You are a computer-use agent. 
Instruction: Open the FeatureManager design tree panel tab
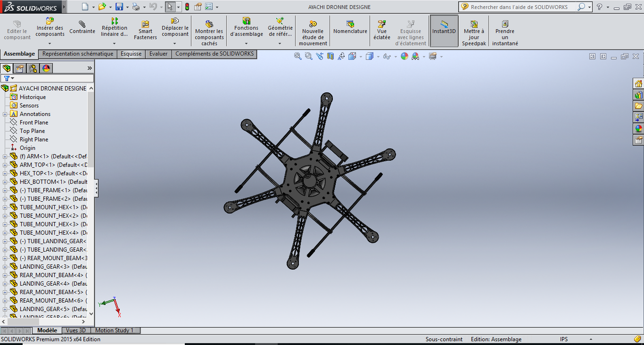pyautogui.click(x=7, y=68)
